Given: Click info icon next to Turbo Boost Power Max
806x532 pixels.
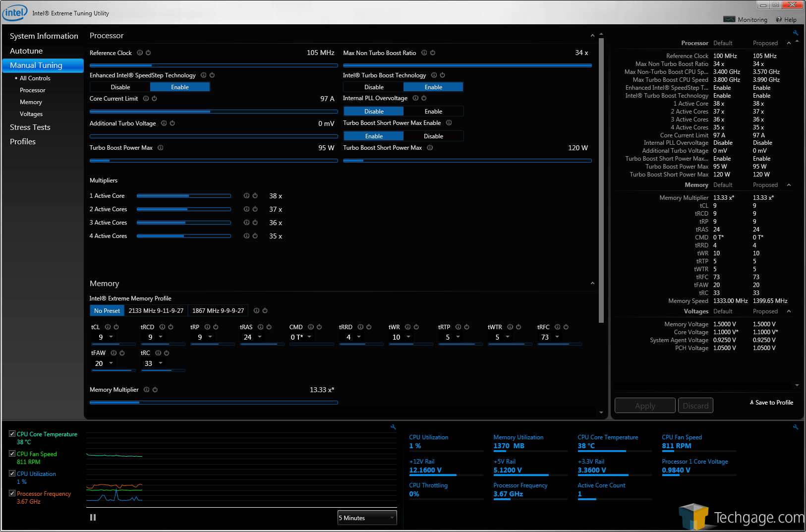Looking at the screenshot, I should (x=161, y=148).
